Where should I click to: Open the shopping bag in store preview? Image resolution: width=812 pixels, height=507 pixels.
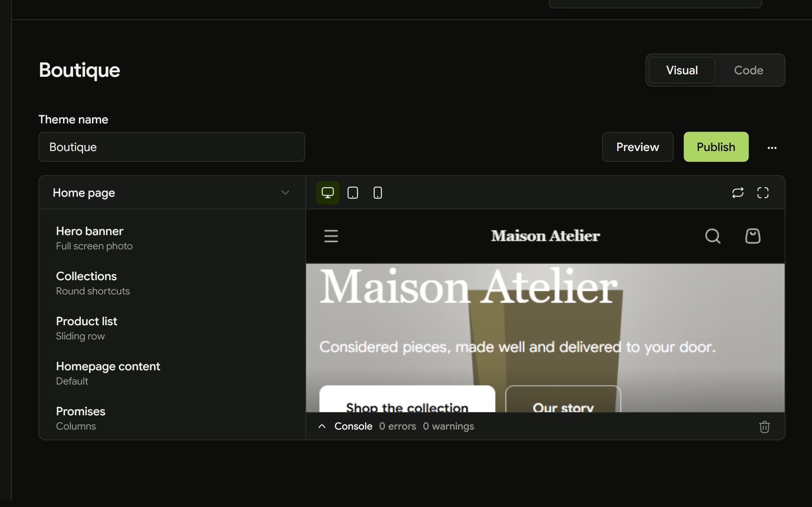(753, 236)
